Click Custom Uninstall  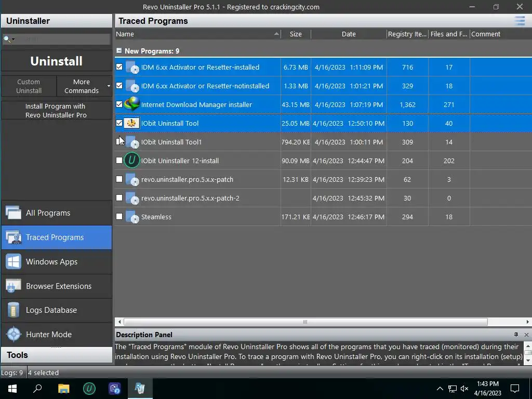tap(29, 86)
